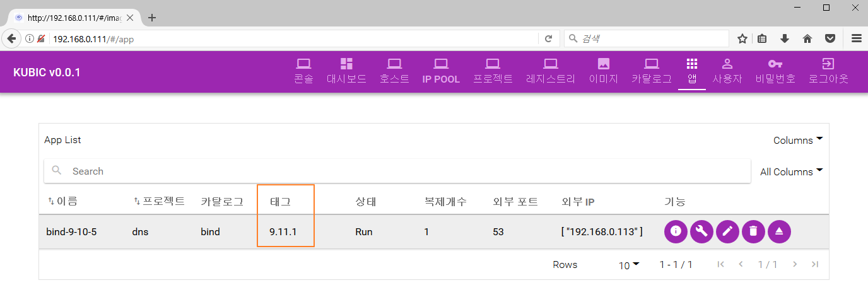Image resolution: width=868 pixels, height=285 pixels.
Task: Open a new browser tab
Action: coord(152,18)
